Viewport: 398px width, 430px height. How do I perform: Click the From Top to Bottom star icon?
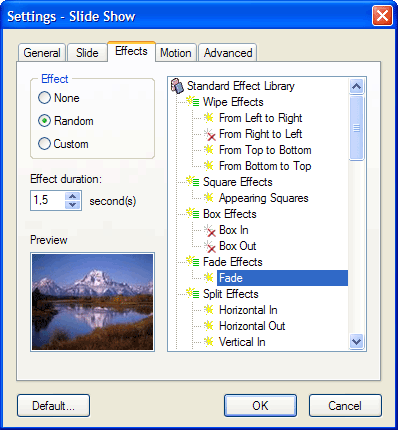[x=209, y=149]
